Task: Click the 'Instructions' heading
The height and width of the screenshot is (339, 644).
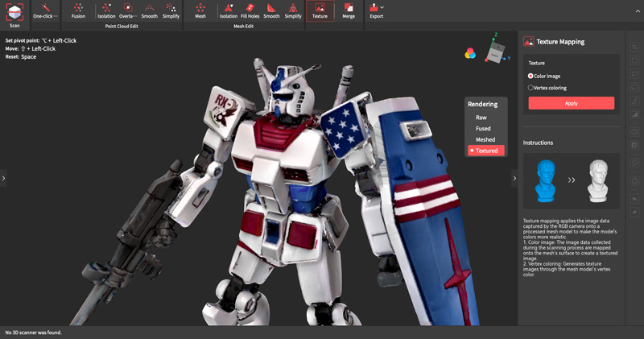Action: pos(538,143)
